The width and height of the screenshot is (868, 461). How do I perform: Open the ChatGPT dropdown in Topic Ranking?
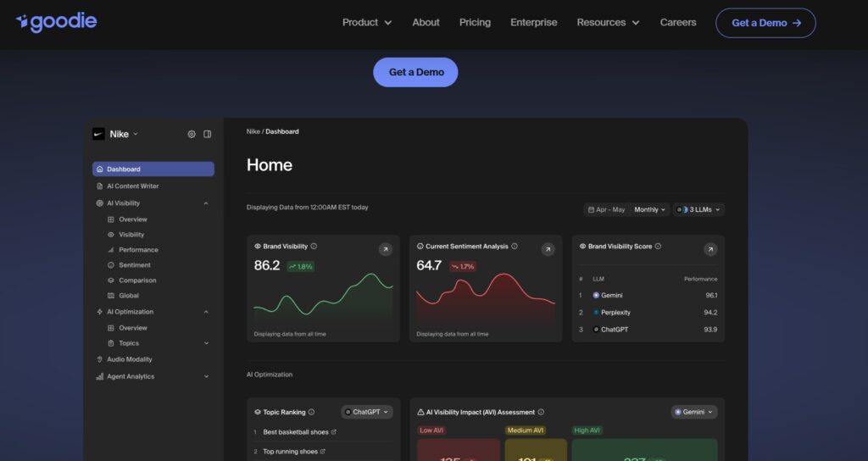[x=367, y=413]
